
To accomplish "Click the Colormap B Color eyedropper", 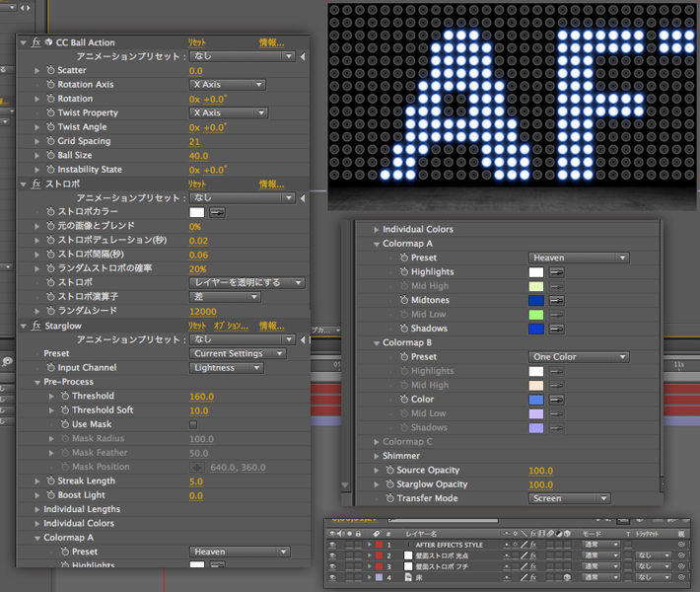I will point(557,400).
